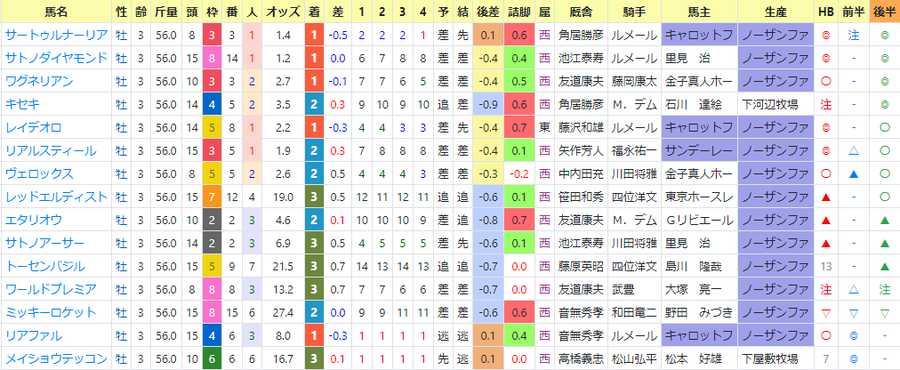Image resolution: width=900 pixels, height=370 pixels.
Task: Click owner 野田 みづき cell
Action: tap(699, 313)
